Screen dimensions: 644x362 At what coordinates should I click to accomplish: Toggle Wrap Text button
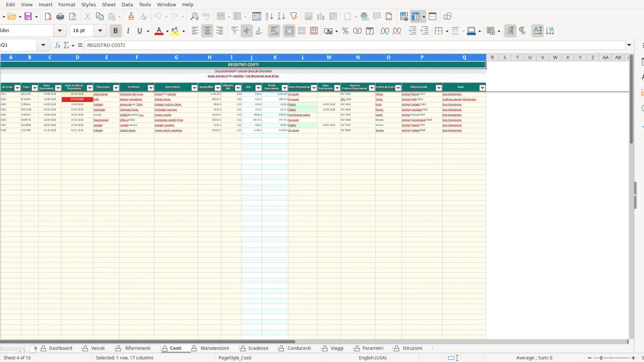[x=274, y=31]
